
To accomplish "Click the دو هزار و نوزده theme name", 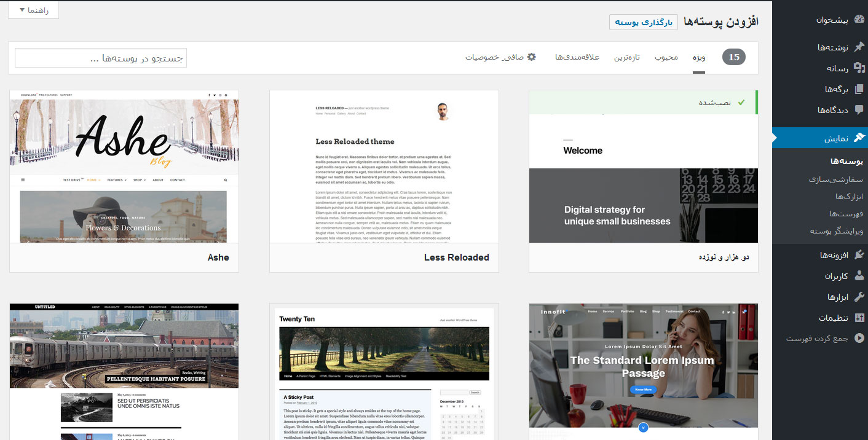I will tap(724, 257).
